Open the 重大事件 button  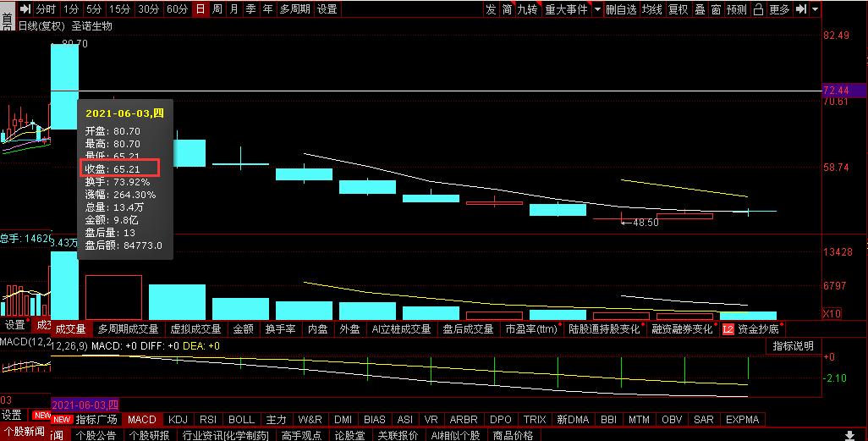pos(566,8)
